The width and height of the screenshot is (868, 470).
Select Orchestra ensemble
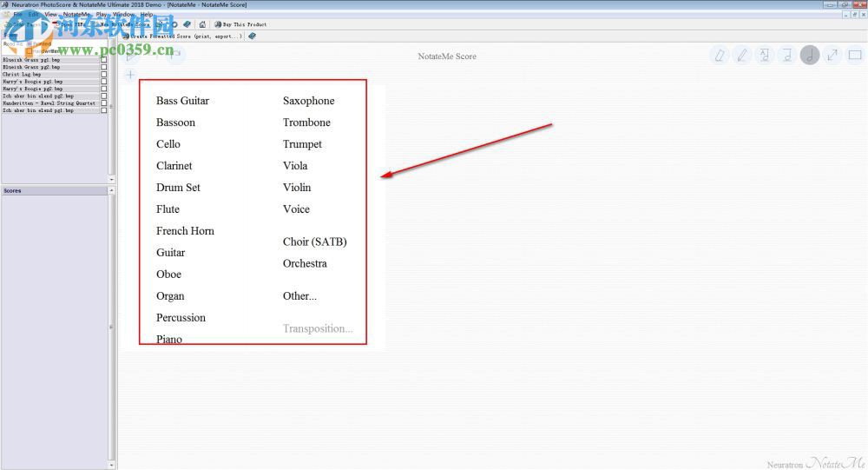pos(305,263)
